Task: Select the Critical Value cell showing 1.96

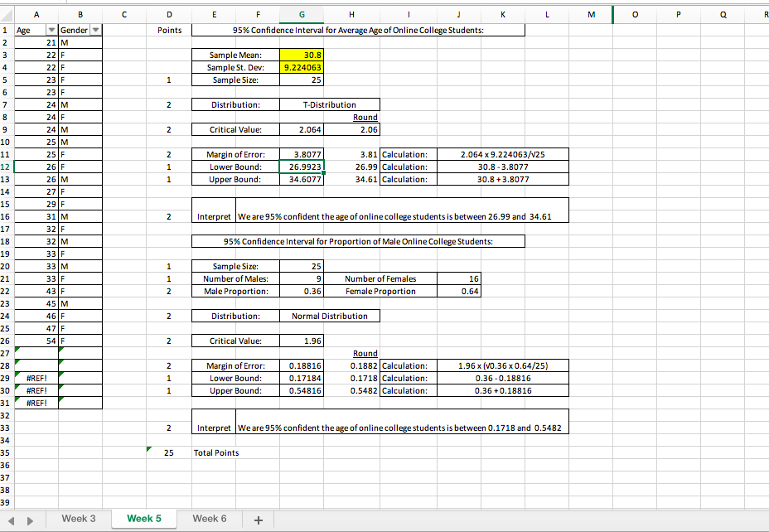Action: tap(302, 341)
